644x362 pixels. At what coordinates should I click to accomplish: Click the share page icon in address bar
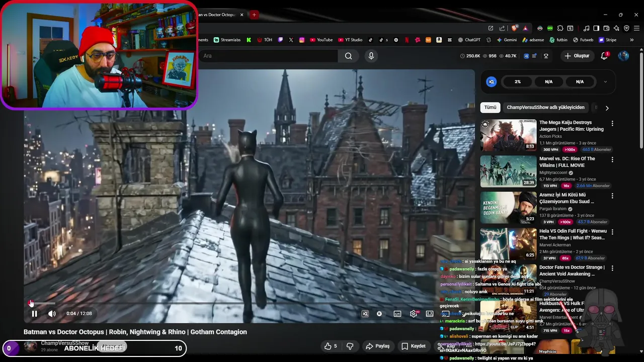tap(502, 28)
